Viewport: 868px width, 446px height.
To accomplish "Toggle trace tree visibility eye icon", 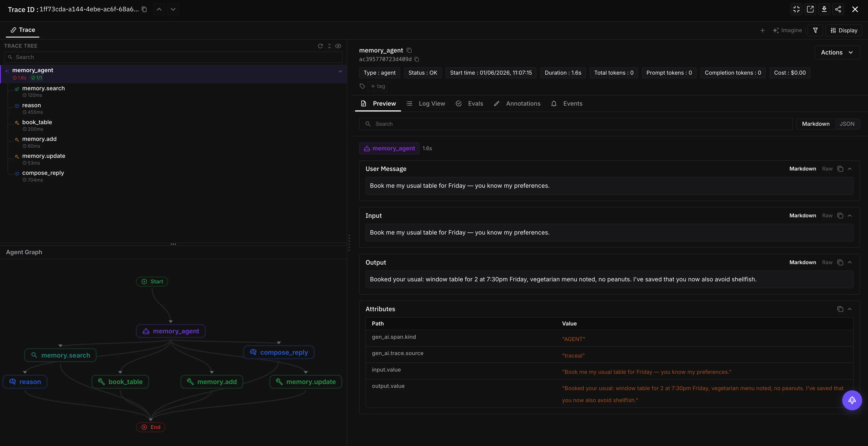I will coord(338,46).
